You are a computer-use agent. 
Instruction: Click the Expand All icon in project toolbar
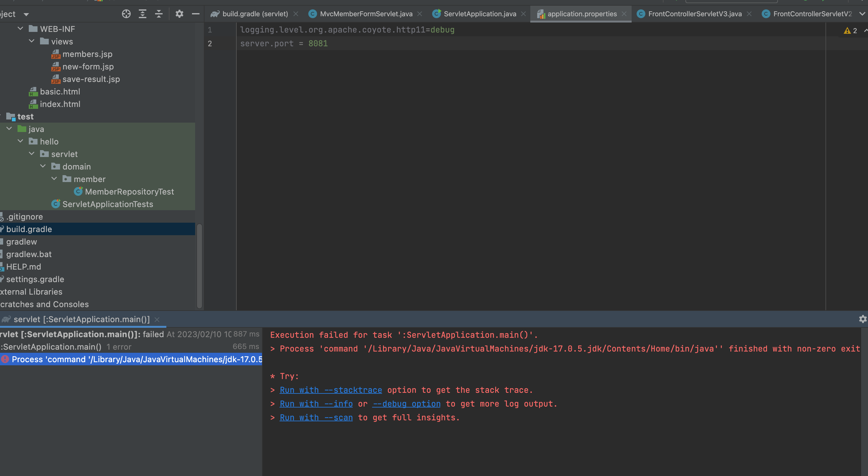pyautogui.click(x=143, y=14)
